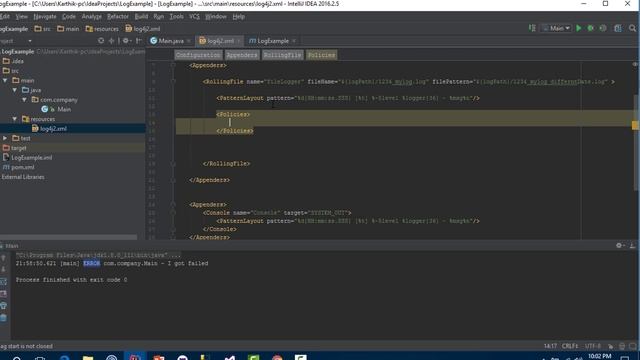The image size is (640, 360).
Task: Hide the Project panel with pin icon
Action: point(139,41)
